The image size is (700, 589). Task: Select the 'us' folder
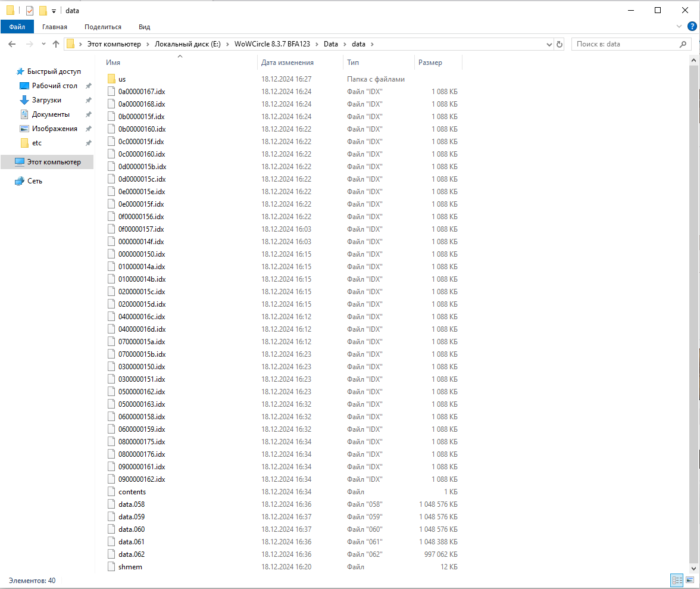tap(122, 79)
